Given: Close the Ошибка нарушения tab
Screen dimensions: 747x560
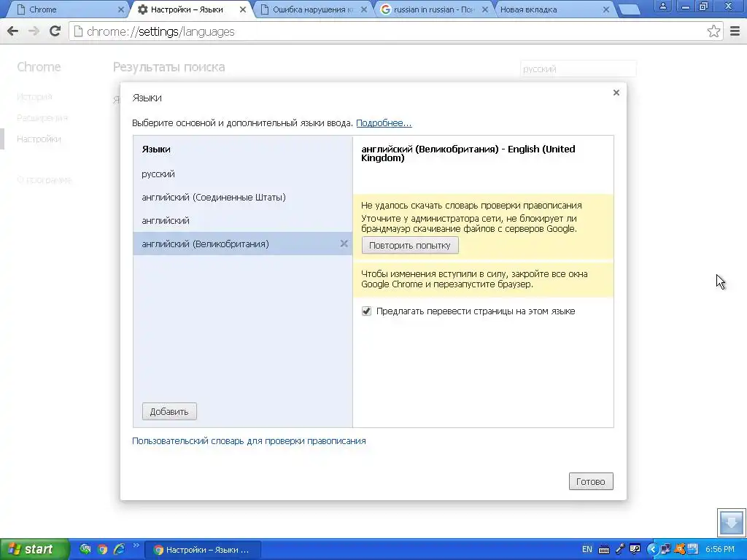Looking at the screenshot, I should (364, 9).
